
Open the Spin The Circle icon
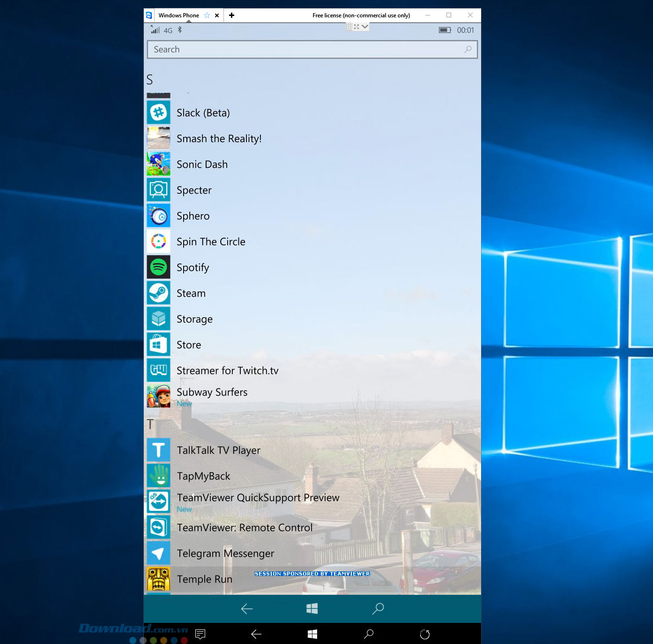(158, 241)
